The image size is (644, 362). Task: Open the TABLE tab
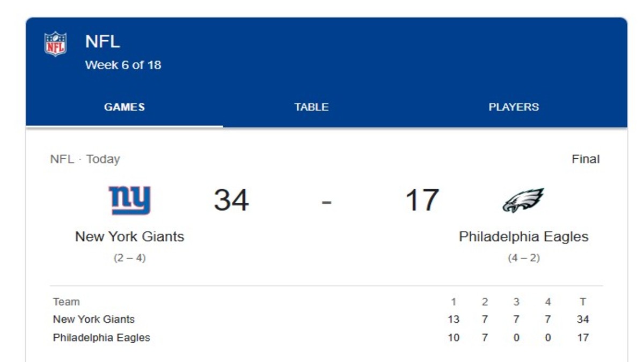click(311, 107)
